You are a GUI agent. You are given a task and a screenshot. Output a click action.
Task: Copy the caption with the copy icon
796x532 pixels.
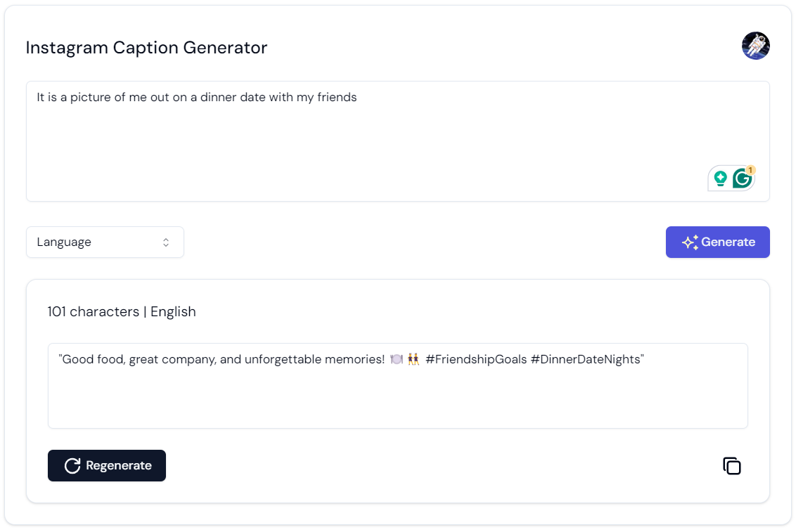732,466
